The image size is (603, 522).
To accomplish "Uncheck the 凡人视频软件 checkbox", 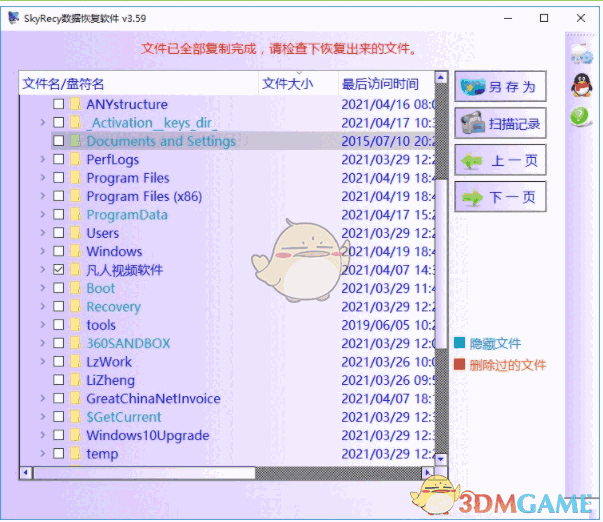I will click(x=58, y=270).
